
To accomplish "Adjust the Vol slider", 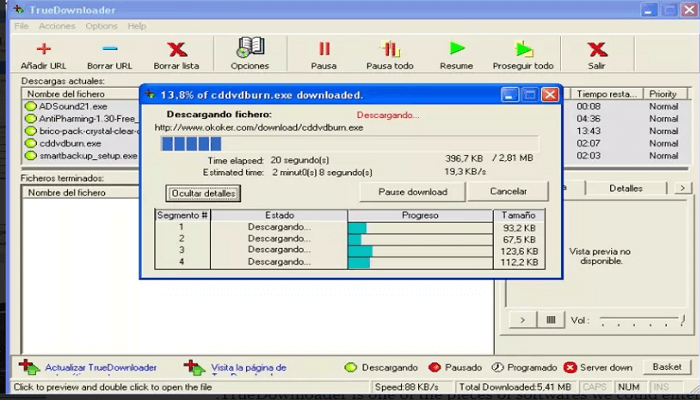I will tap(642, 320).
